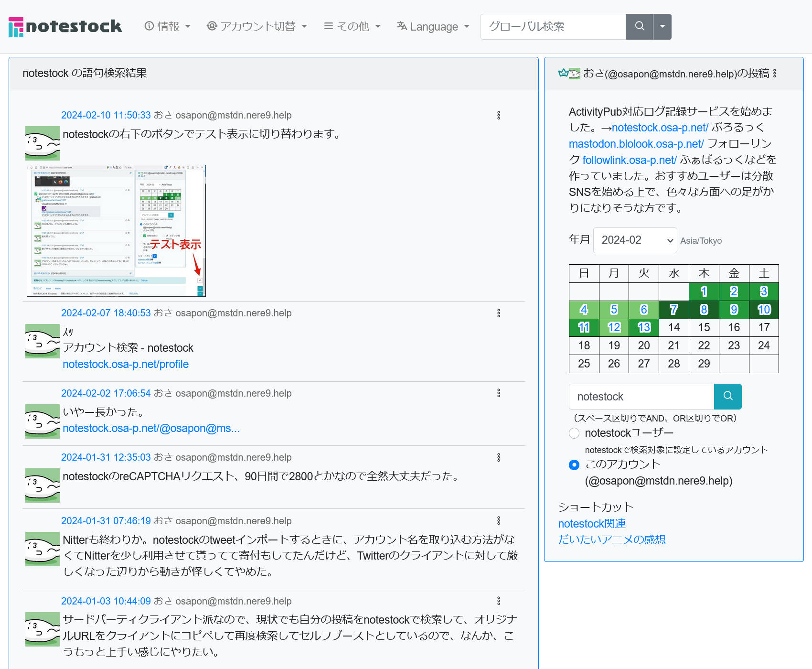Open timestamp link 2024-02-10 11:50:33

coord(106,115)
